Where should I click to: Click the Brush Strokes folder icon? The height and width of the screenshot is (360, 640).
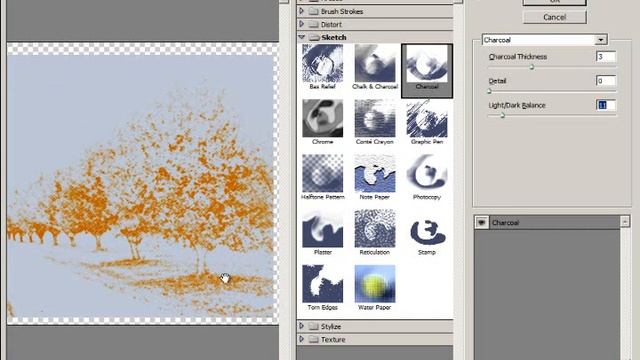[313, 11]
